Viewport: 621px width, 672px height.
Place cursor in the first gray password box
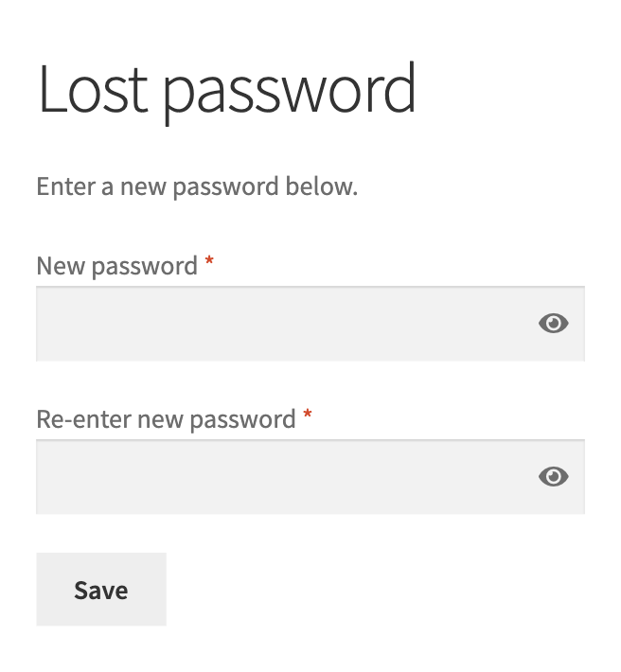(x=310, y=324)
